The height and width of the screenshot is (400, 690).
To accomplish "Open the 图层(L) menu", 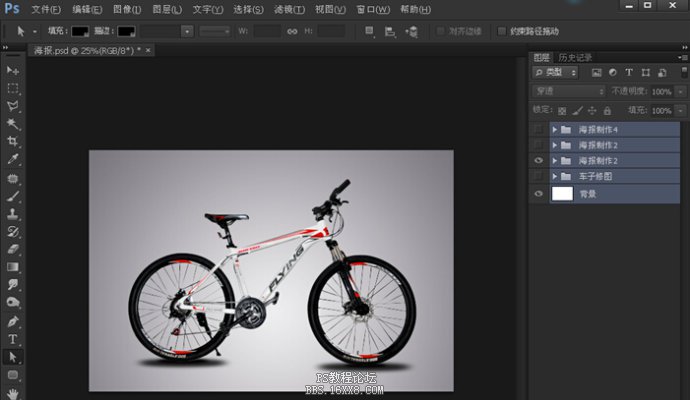I will click(x=167, y=9).
